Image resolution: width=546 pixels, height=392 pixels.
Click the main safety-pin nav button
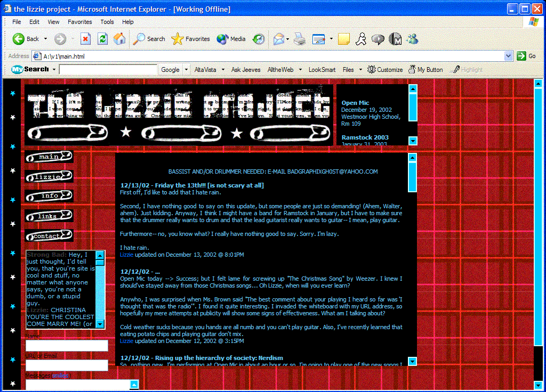pyautogui.click(x=49, y=157)
